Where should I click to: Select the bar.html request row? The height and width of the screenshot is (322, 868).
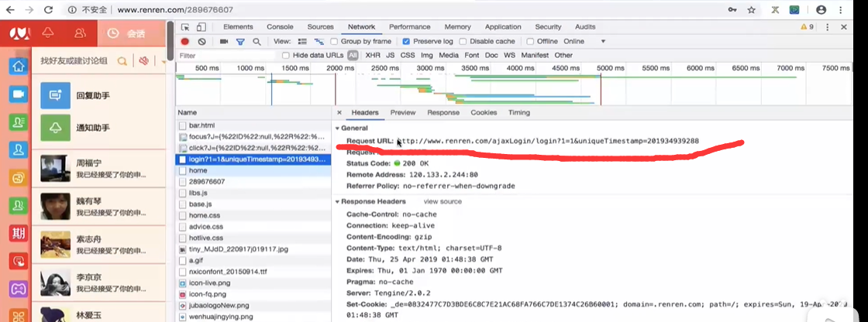(253, 125)
